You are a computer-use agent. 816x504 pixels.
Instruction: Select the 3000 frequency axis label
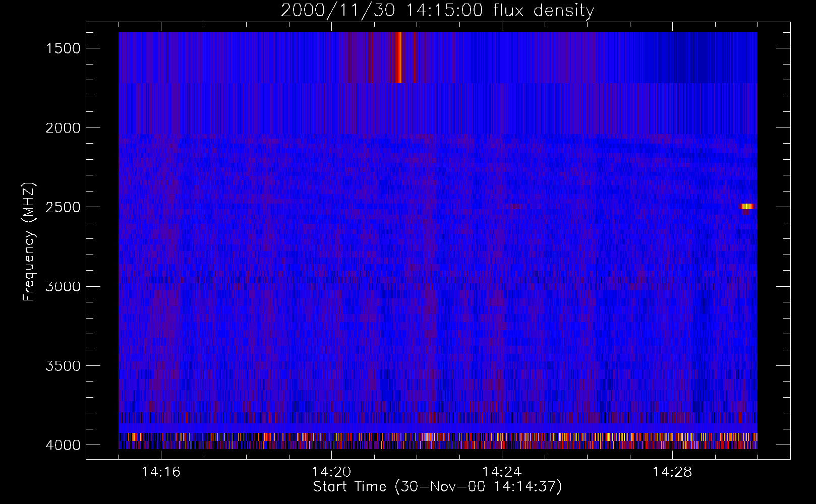click(x=63, y=287)
